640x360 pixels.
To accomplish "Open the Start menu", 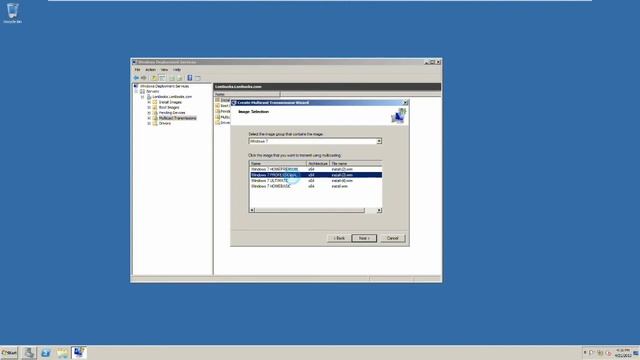I will coord(9,353).
